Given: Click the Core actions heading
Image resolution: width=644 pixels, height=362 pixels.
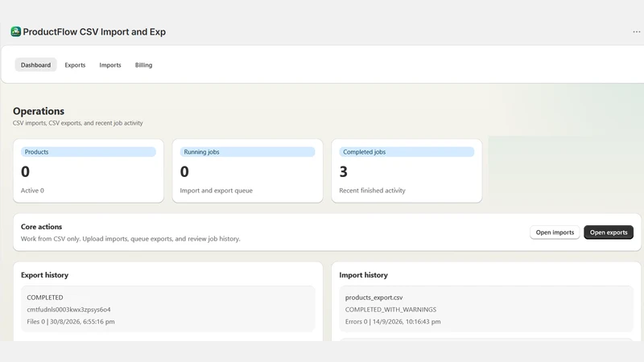Looking at the screenshot, I should click(42, 227).
